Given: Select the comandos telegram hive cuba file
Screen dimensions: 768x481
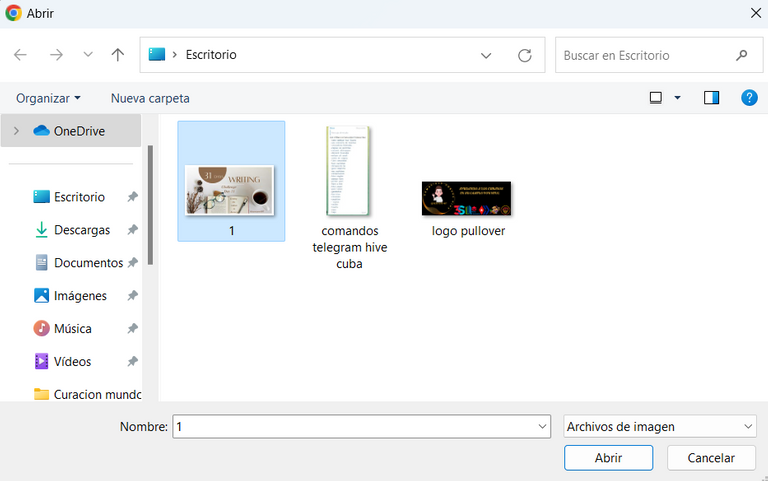Looking at the screenshot, I should (350, 198).
